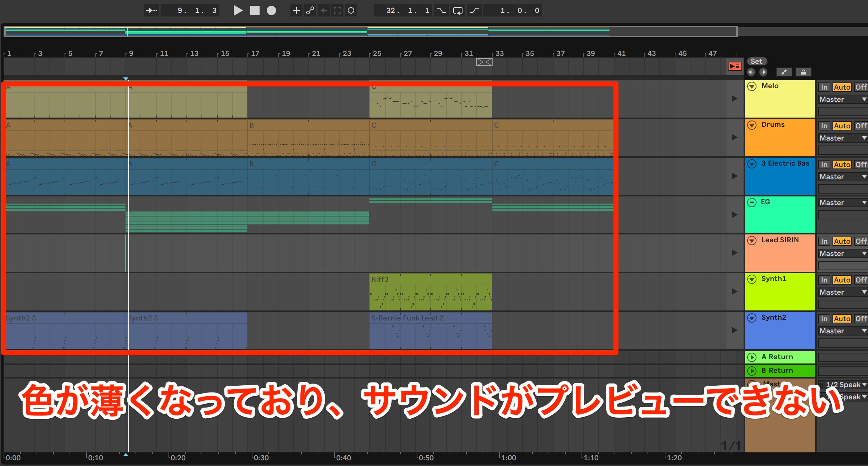Select the loop brace near bar 32
Image resolution: width=868 pixels, height=466 pixels.
pyautogui.click(x=484, y=62)
